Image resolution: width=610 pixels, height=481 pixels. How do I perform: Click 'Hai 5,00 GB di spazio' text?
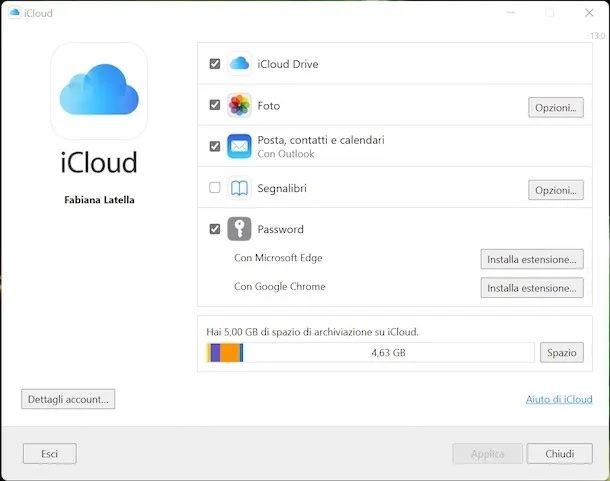coord(312,332)
